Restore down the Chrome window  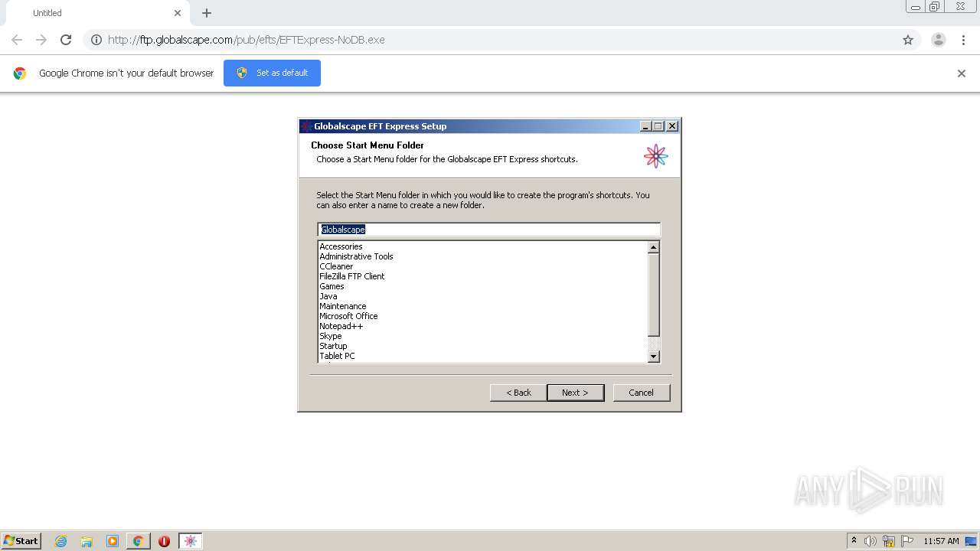[x=935, y=7]
